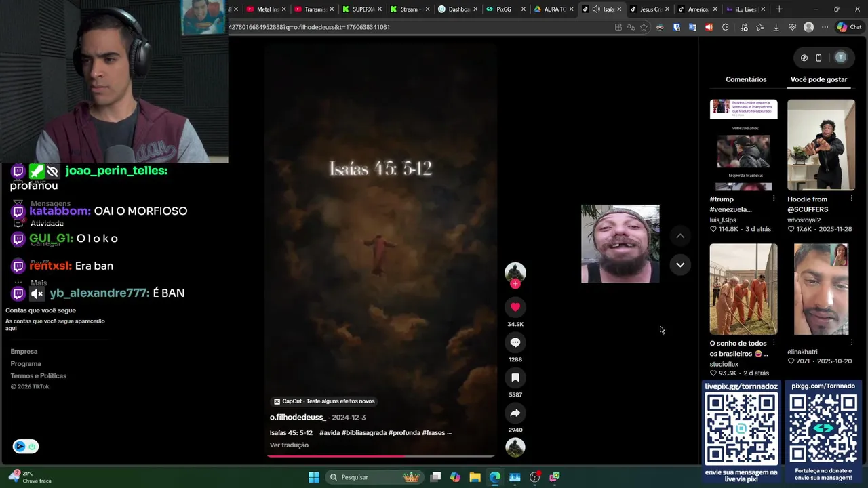Share the video using the arrow icon
The width and height of the screenshot is (868, 488).
pos(515,413)
